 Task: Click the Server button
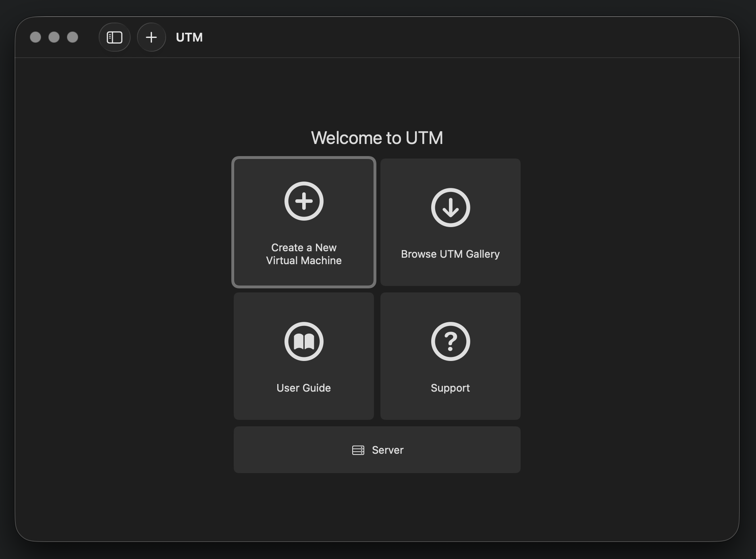click(377, 450)
